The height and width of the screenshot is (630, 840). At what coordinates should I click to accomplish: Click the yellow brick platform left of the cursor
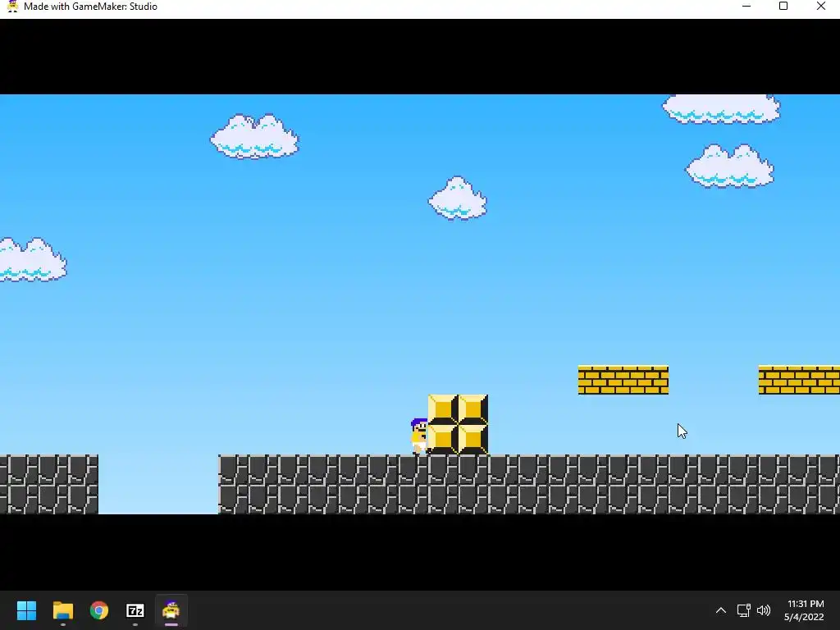[x=623, y=380]
